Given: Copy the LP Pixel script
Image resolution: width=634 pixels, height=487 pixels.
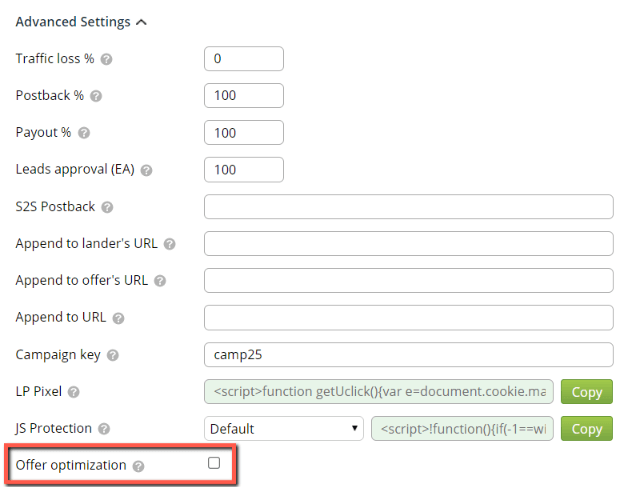Looking at the screenshot, I should coord(586,391).
